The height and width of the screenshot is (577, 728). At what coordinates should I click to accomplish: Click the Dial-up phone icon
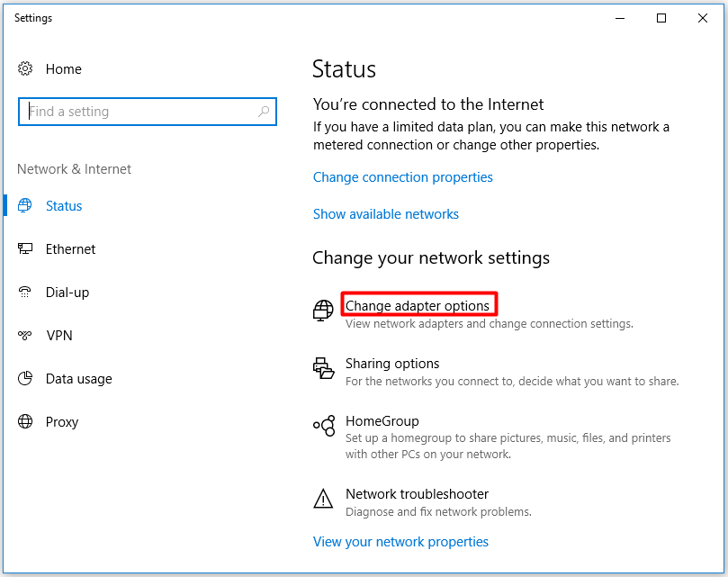pos(25,292)
